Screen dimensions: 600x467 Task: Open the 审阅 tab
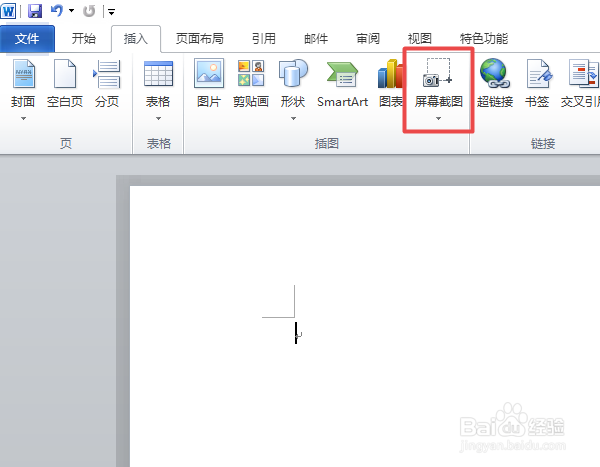368,38
